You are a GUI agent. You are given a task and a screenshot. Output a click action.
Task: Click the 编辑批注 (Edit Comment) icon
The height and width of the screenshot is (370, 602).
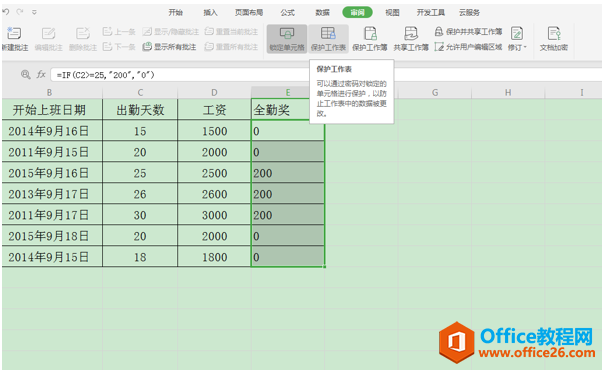(48, 33)
